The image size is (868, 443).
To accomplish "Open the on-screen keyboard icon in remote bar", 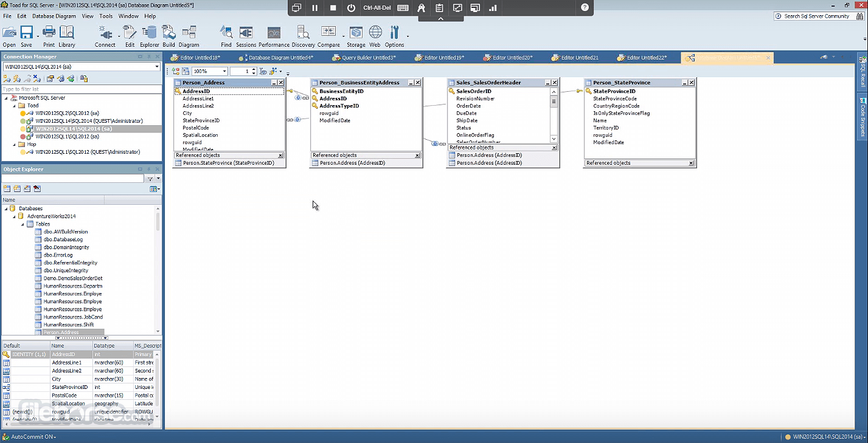I will (403, 8).
